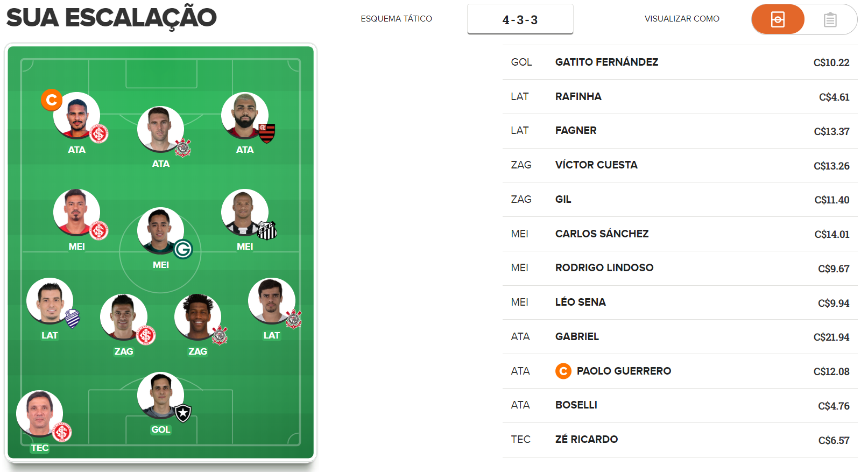Select the center attacker player photo

click(x=160, y=130)
